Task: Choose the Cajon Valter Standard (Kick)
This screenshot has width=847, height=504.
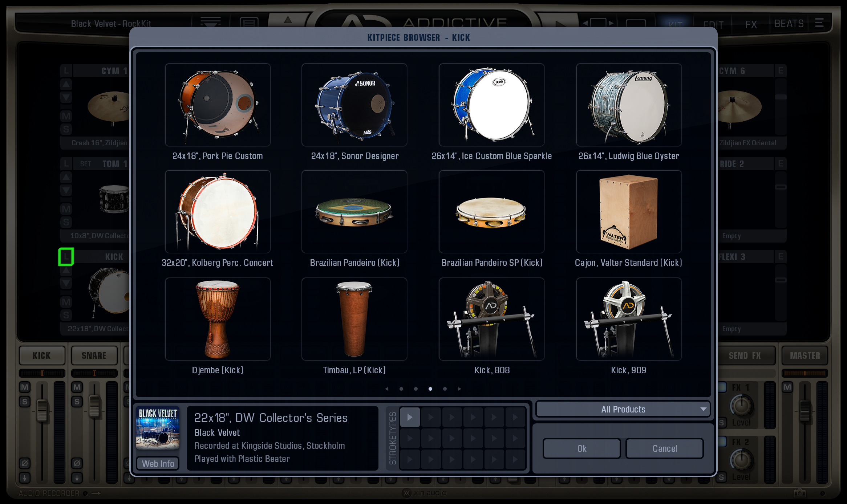Action: pos(629,212)
